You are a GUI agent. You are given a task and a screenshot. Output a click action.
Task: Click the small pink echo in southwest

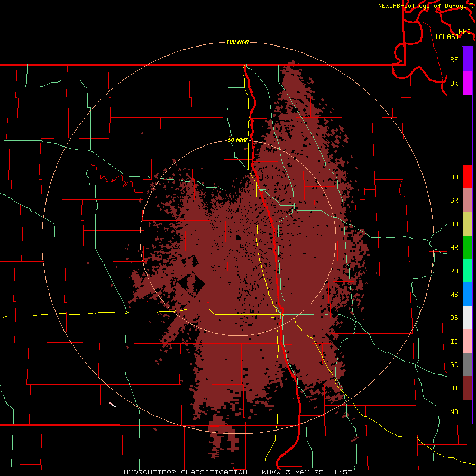113,405
